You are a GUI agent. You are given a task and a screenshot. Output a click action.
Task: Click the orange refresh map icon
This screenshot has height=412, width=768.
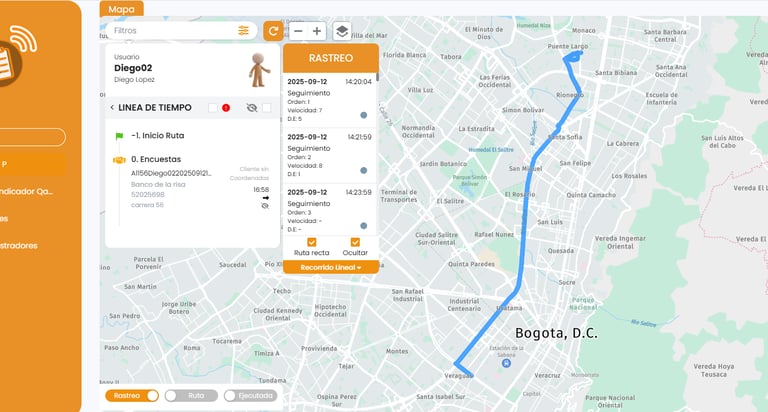point(273,31)
